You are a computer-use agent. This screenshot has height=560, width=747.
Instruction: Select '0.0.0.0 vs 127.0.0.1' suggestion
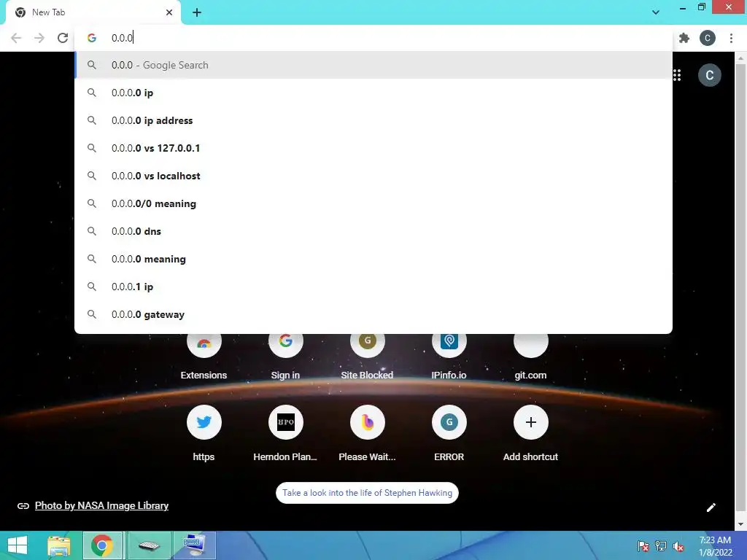[373, 148]
